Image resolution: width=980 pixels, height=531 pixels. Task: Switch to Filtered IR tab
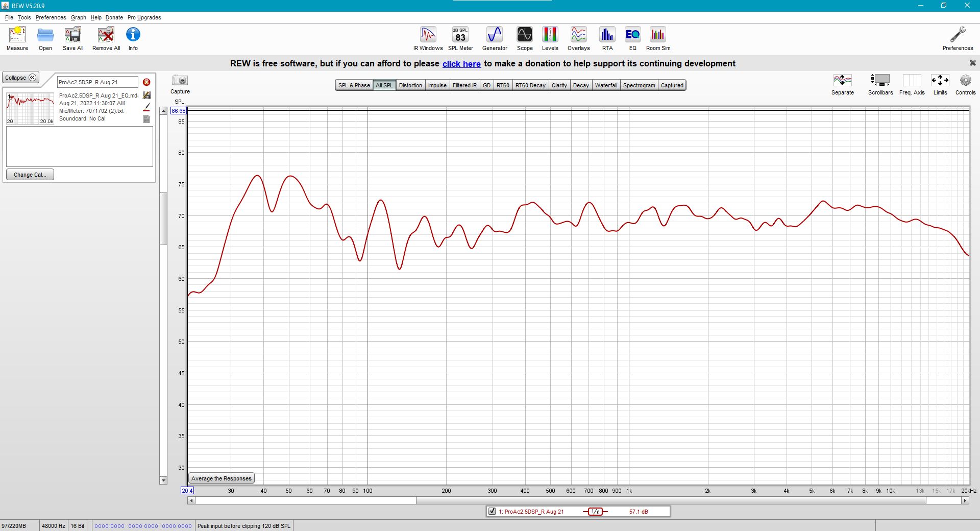coord(464,85)
